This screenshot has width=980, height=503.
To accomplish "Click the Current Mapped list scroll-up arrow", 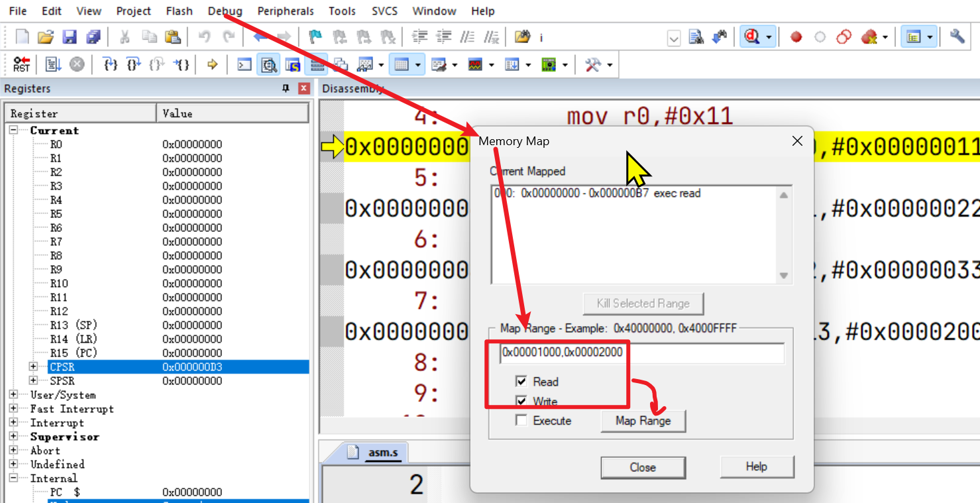I will (x=784, y=195).
